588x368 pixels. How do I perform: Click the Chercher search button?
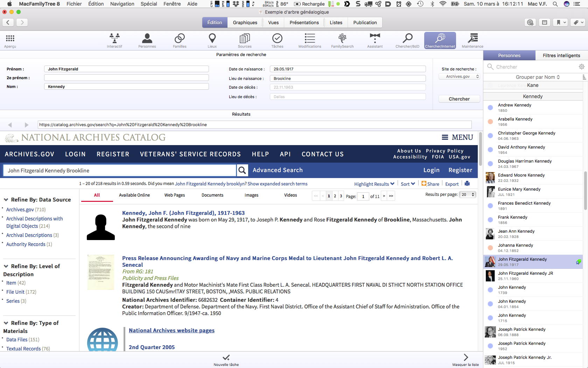point(459,99)
